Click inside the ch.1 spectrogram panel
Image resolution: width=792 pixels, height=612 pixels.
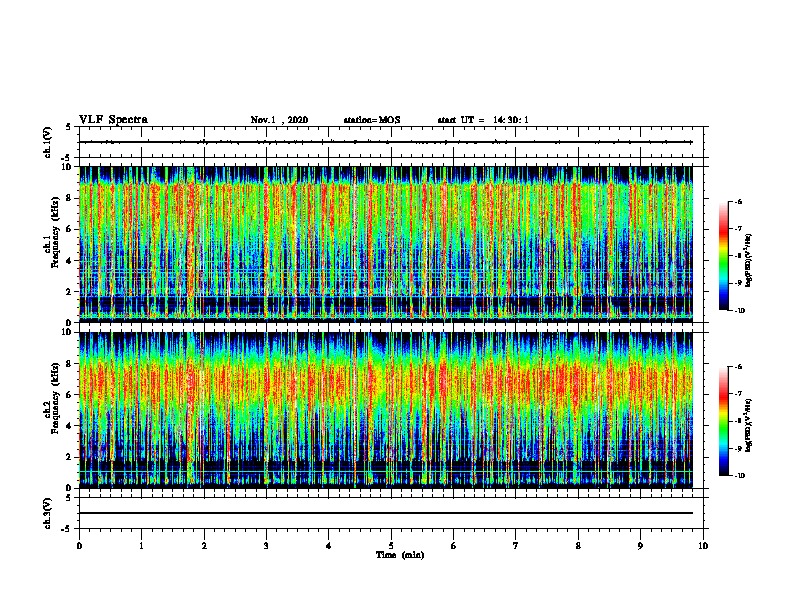(x=386, y=244)
